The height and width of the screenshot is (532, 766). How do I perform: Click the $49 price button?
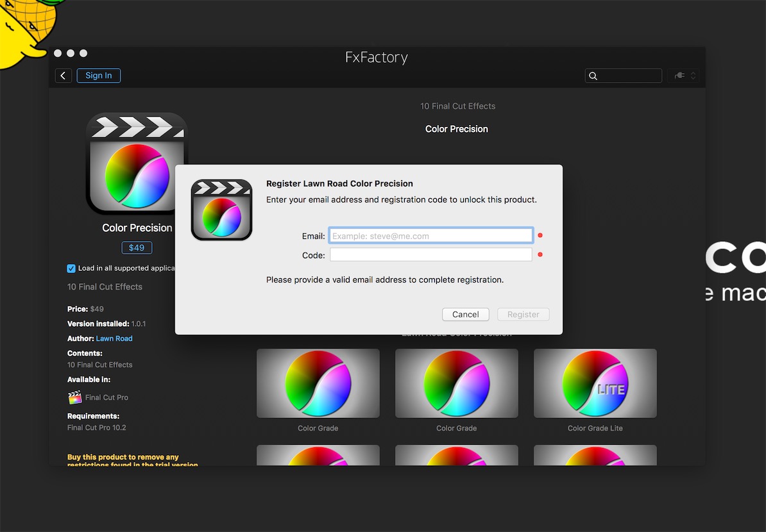137,248
